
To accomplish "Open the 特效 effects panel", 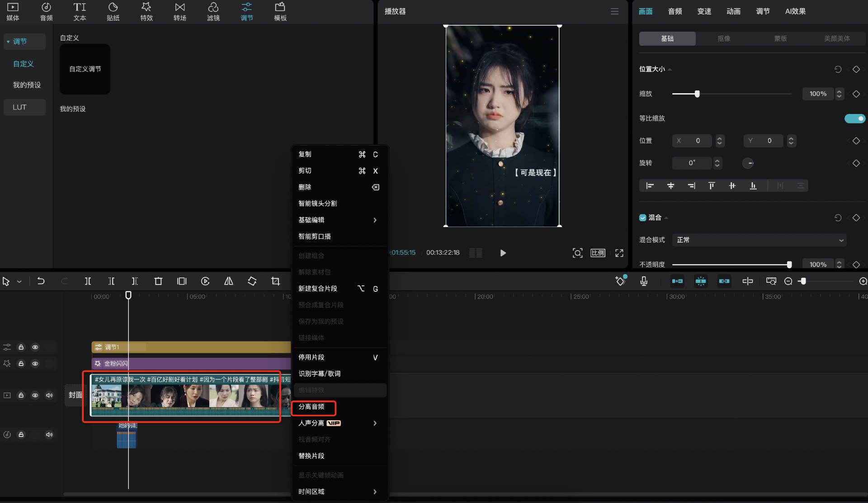I will pos(146,12).
